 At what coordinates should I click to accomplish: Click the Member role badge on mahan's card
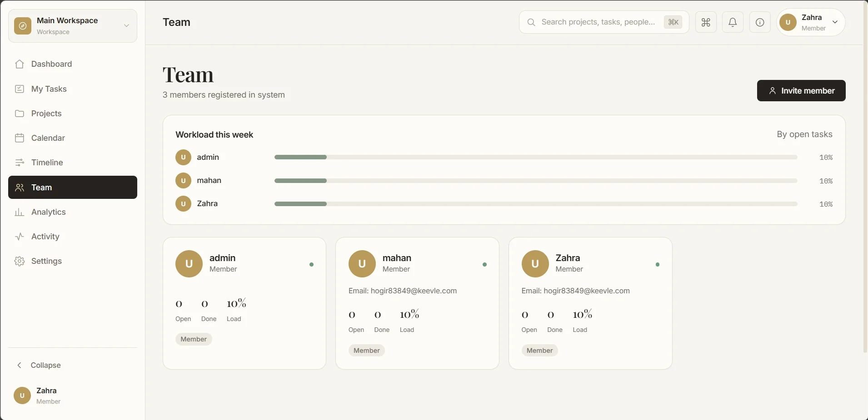click(x=367, y=351)
